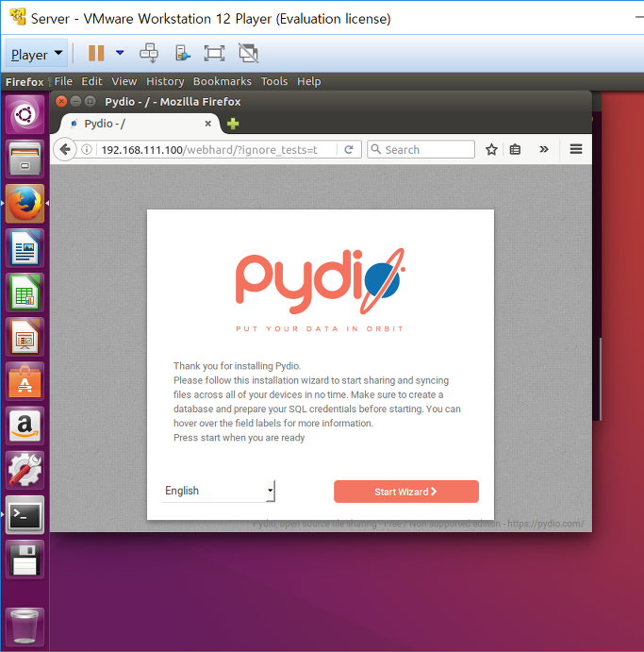Open Firefox Edit menu
644x652 pixels.
91,81
